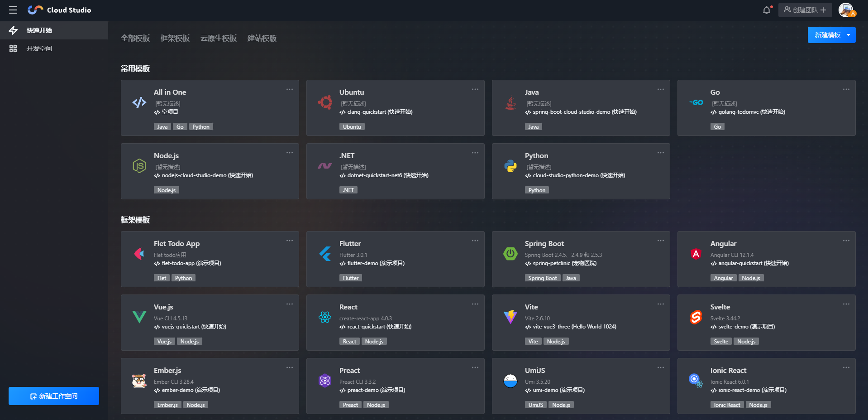Screen dimensions: 868x420
Task: Open the golang-todomvc repository link
Action: coord(748,112)
